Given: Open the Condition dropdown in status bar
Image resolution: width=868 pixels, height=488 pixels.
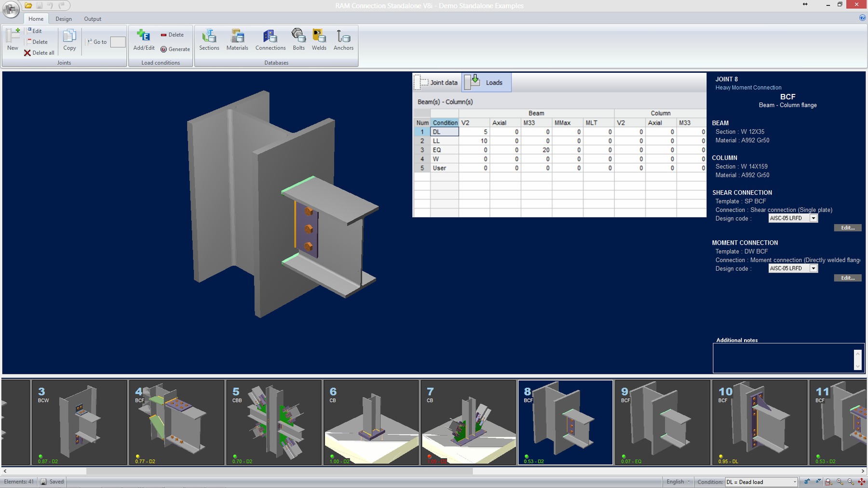Looking at the screenshot, I should (795, 482).
